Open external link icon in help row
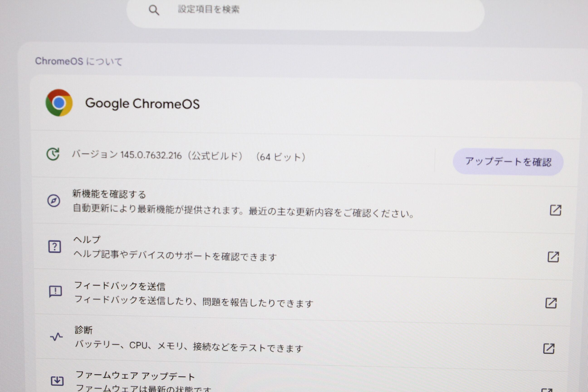This screenshot has height=392, width=588. point(553,257)
